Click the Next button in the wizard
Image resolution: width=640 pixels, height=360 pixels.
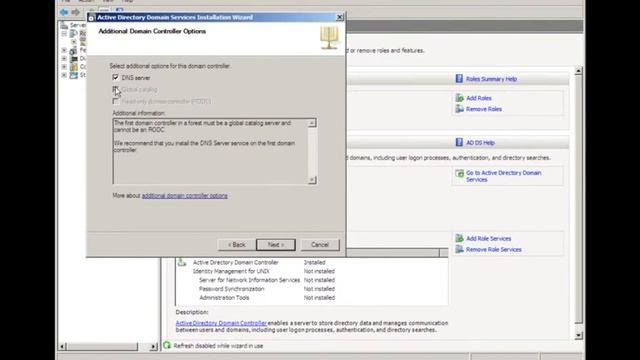276,245
